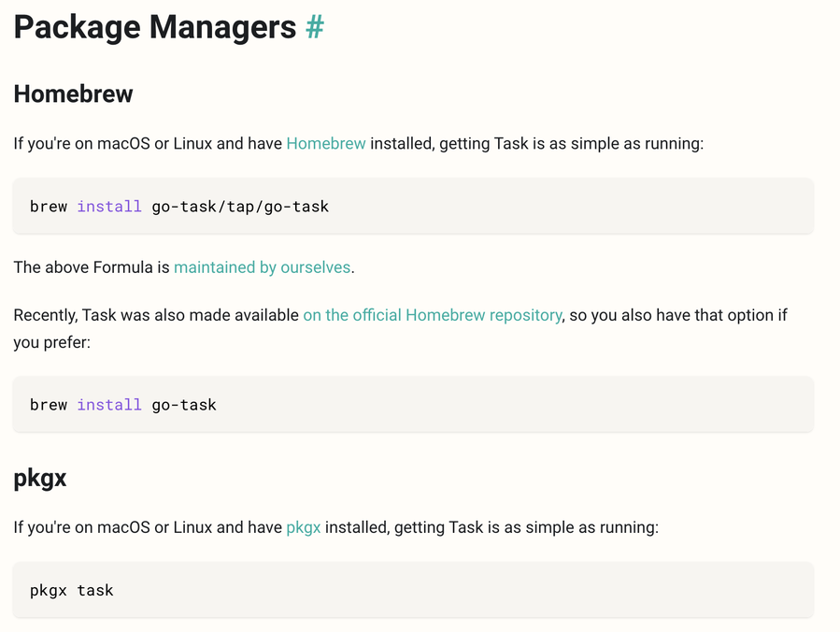This screenshot has width=840, height=632.
Task: Click the 'pkgx task' code block
Action: pos(413,590)
